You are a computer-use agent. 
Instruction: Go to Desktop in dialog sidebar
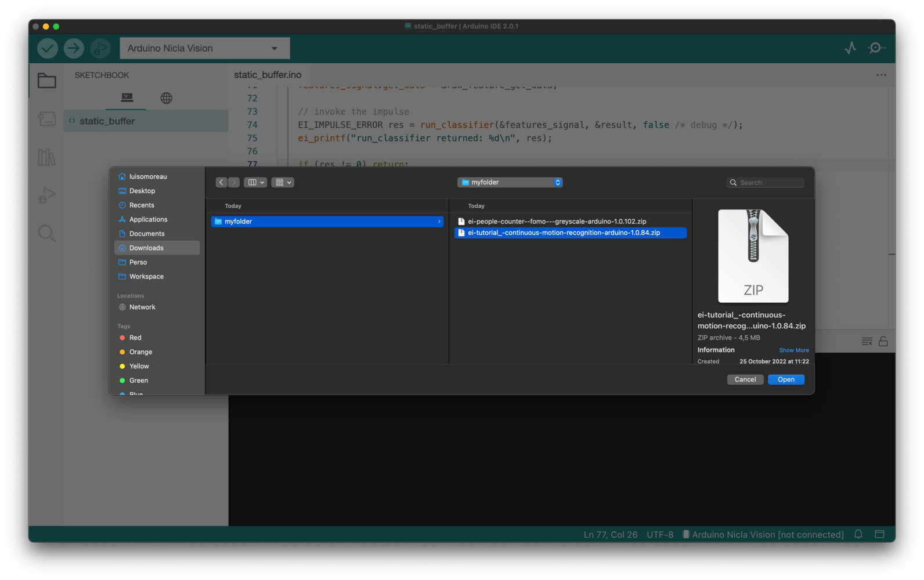tap(157, 191)
